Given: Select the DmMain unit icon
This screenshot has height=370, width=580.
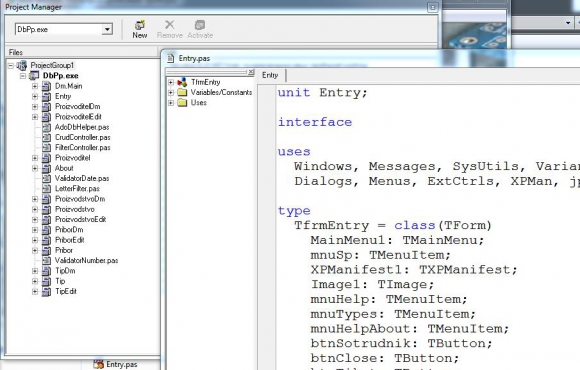Looking at the screenshot, I should pyautogui.click(x=46, y=86).
